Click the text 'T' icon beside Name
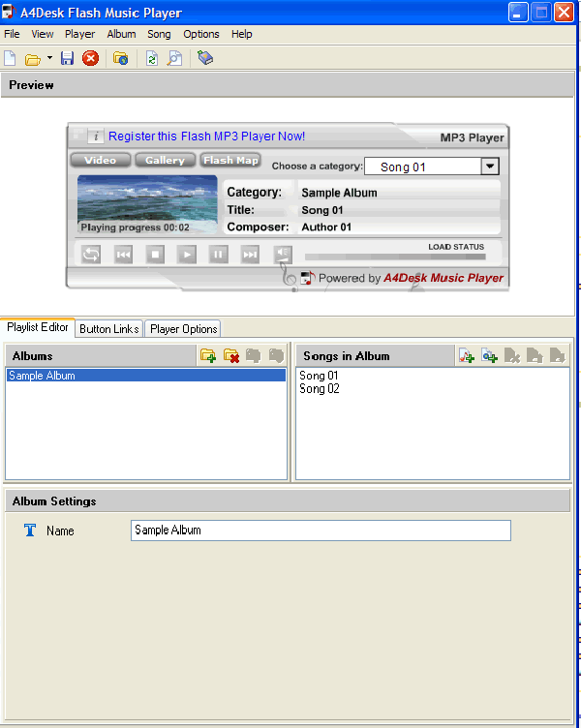The image size is (581, 728). tap(30, 530)
